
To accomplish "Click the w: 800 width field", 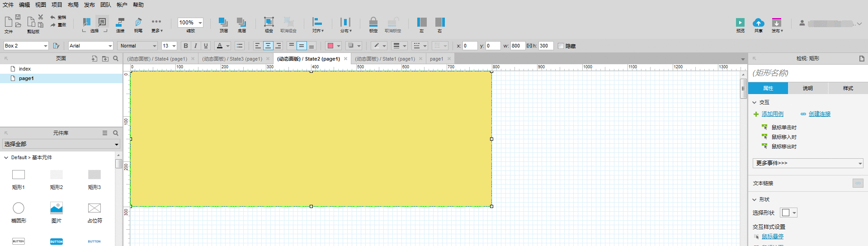I will (517, 46).
